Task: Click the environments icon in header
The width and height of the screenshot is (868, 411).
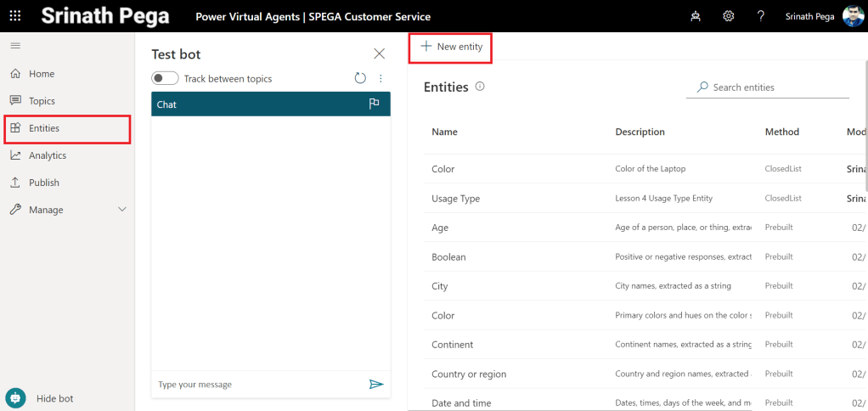Action: [696, 16]
